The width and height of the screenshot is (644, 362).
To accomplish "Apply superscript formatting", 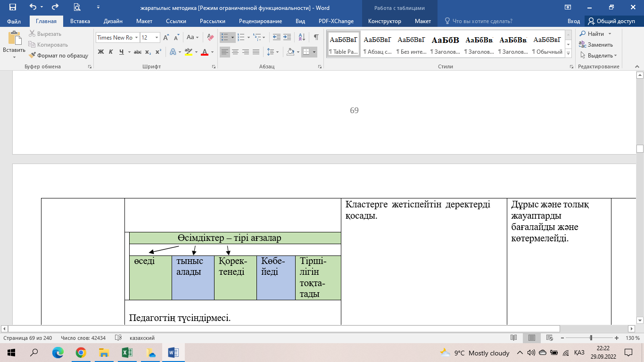I will pos(158,52).
